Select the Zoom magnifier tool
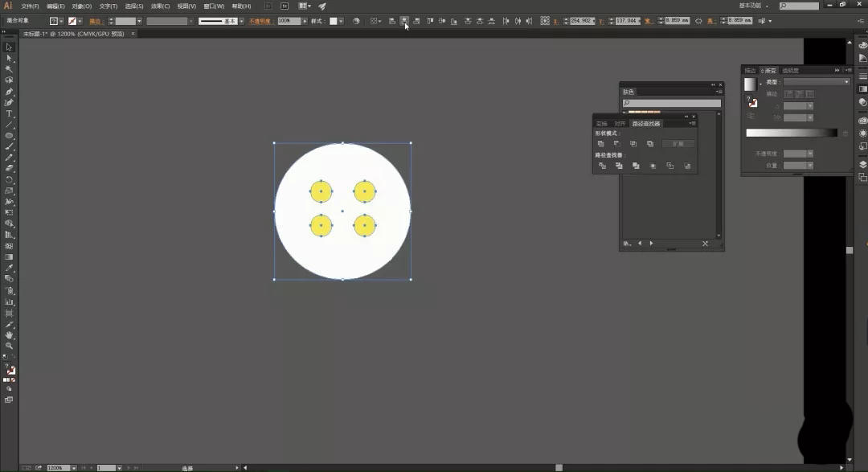 [9, 347]
